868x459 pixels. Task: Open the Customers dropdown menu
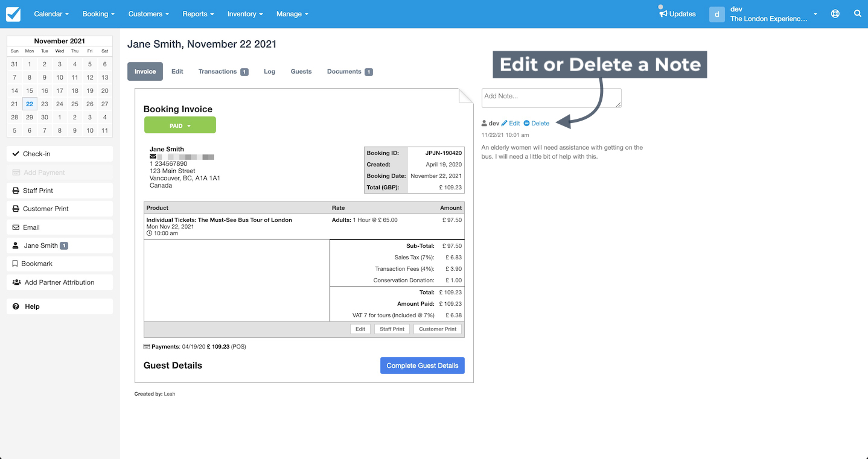coord(148,14)
